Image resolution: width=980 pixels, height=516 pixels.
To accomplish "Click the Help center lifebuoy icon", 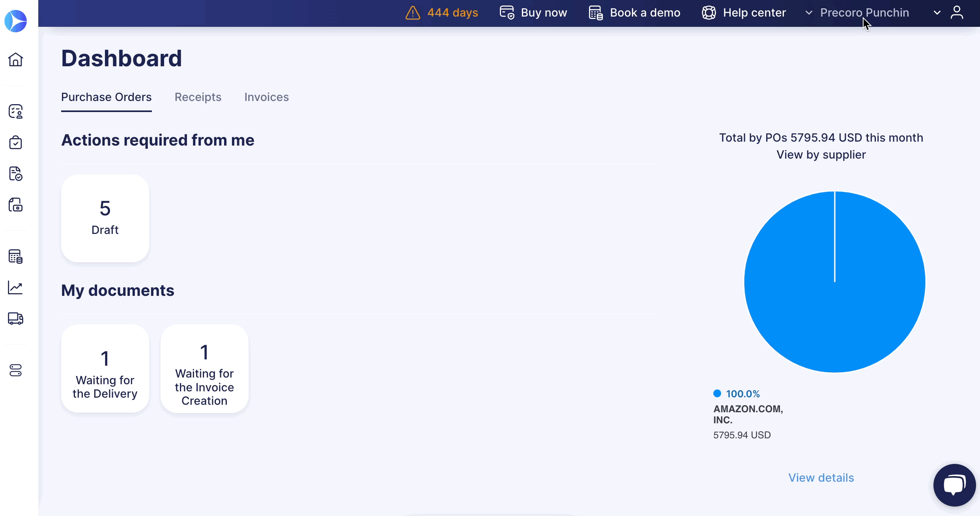I will click(709, 13).
